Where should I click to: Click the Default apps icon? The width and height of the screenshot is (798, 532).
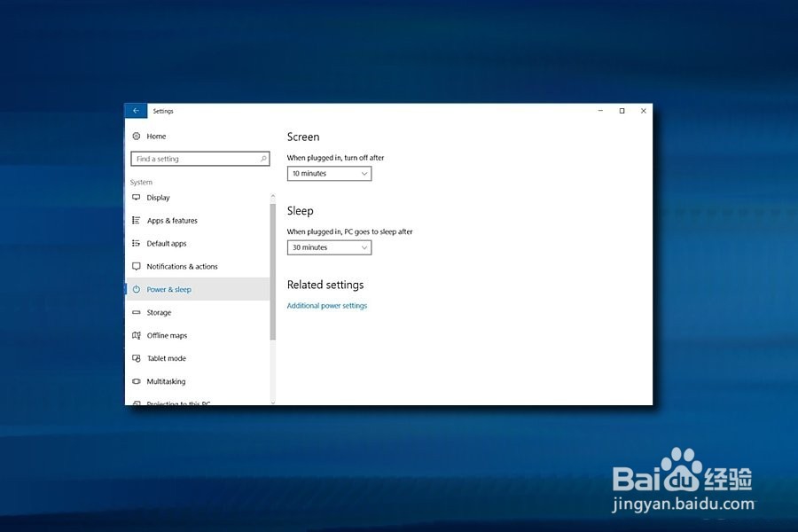tap(136, 243)
